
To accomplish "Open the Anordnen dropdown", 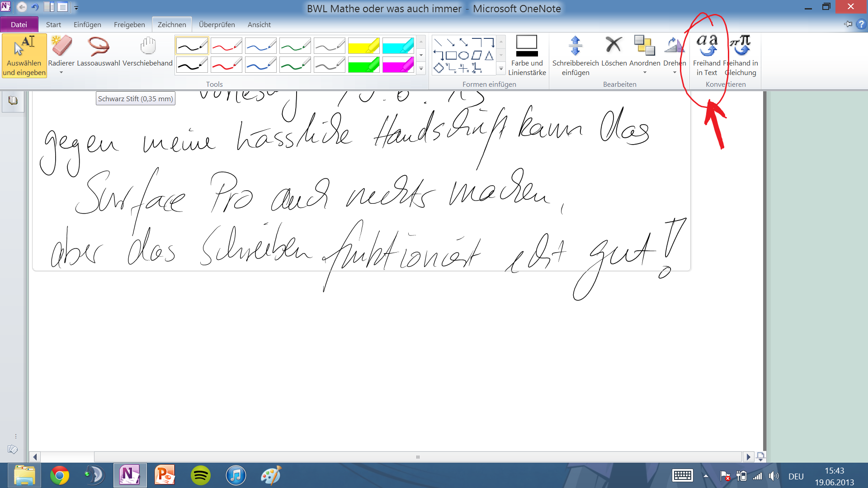I will pos(645,72).
